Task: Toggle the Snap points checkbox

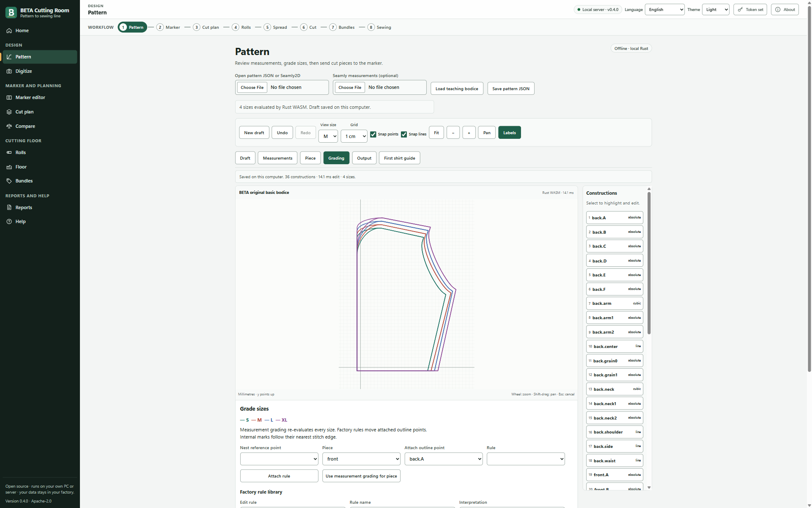Action: click(373, 134)
